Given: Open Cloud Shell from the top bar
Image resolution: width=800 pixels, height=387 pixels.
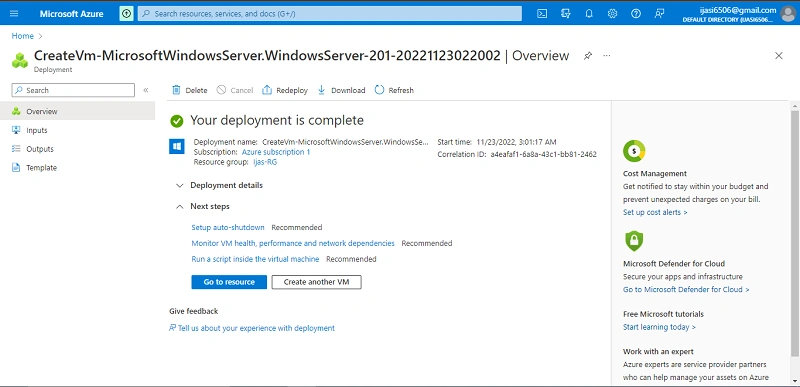Looking at the screenshot, I should (x=542, y=14).
